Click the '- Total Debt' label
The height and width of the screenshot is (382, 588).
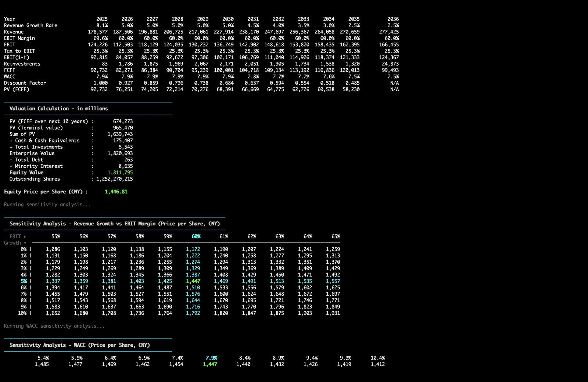26,160
